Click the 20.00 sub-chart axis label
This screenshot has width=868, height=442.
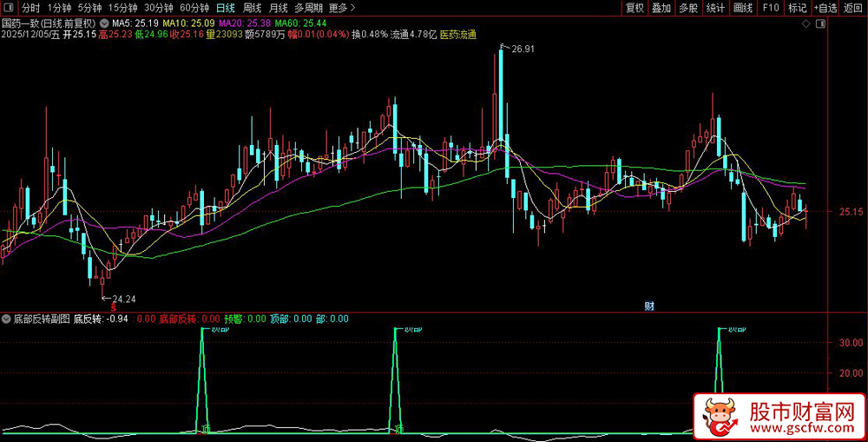852,373
